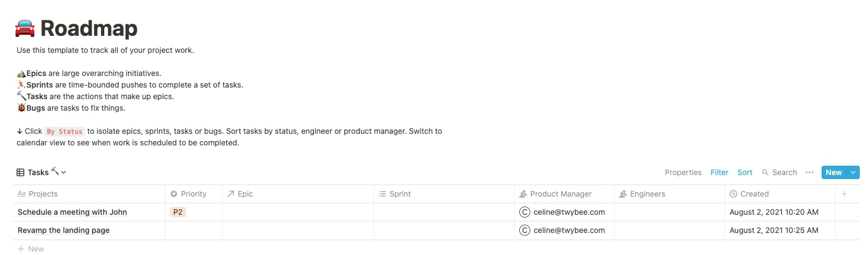
Task: Open the "Revamp the landing page" task
Action: click(x=63, y=230)
